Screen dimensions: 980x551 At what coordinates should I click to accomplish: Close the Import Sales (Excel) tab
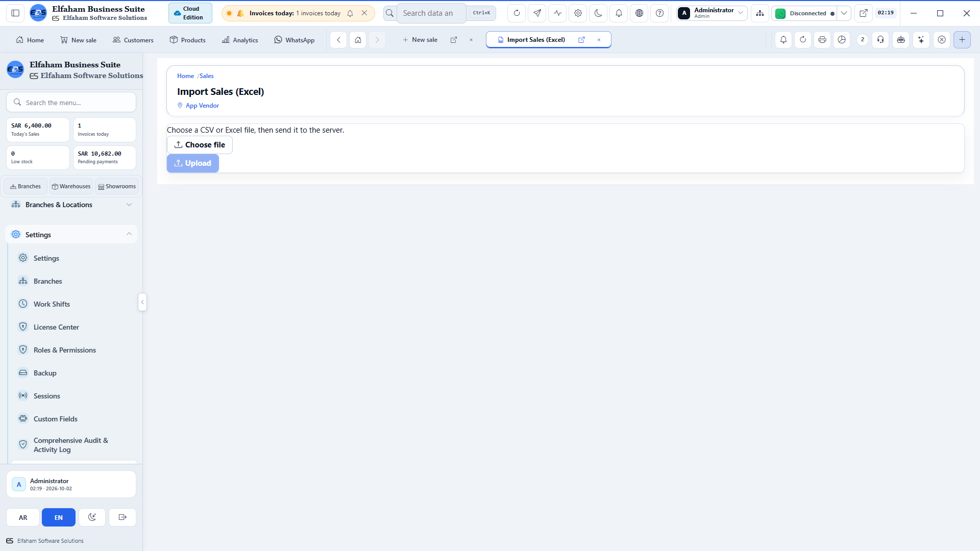[599, 40]
